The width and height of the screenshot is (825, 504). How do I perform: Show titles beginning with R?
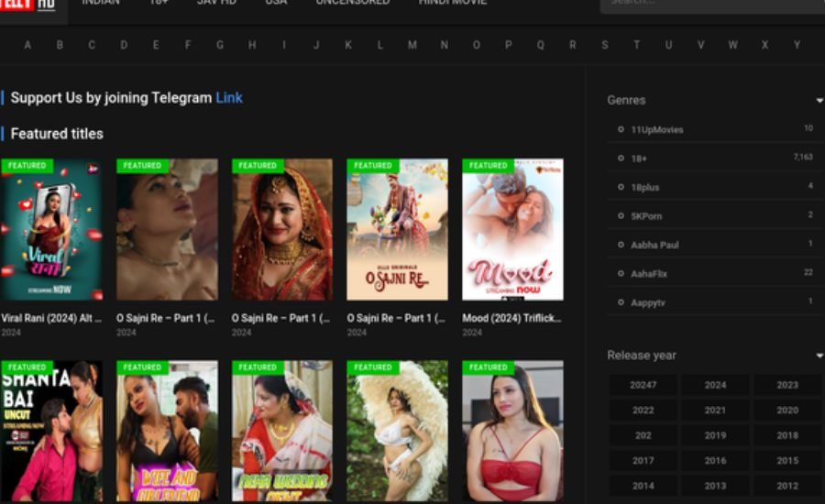[572, 45]
